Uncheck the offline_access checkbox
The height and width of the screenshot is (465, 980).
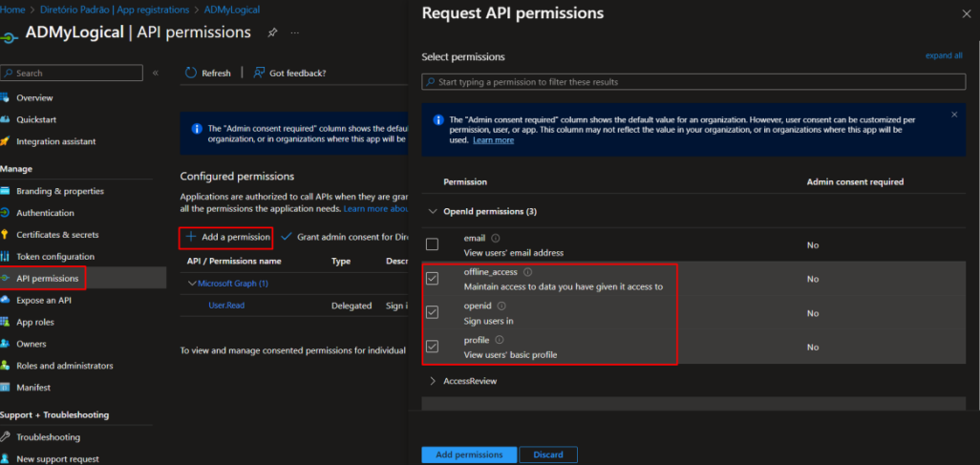click(432, 279)
